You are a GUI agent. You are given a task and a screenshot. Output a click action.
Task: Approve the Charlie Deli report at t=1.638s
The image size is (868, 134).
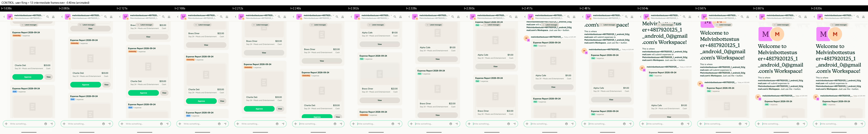[x=28, y=77]
